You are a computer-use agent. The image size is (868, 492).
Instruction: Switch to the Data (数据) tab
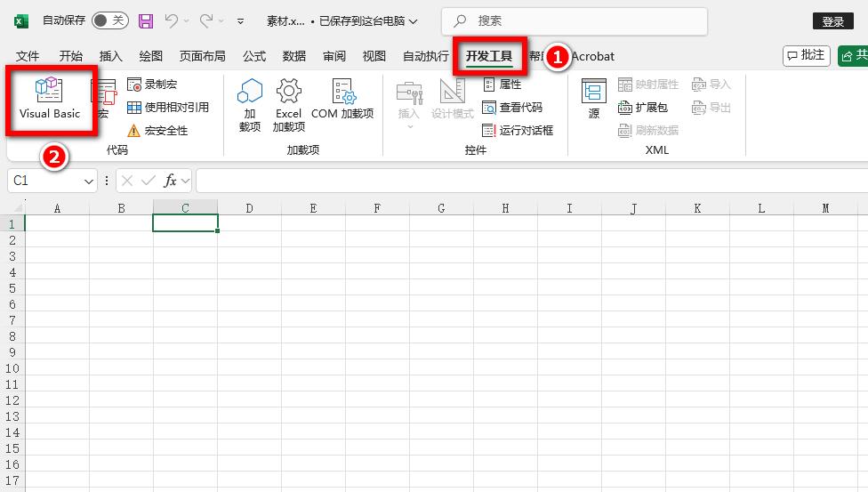coord(294,56)
